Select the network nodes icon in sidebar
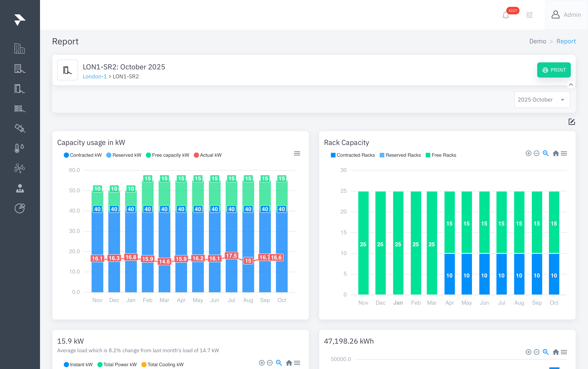 20,168
